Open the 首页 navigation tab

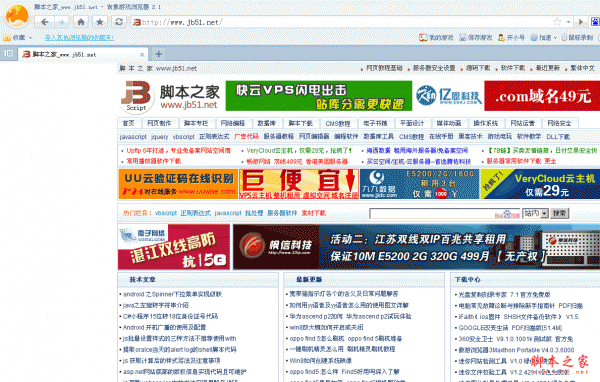pyautogui.click(x=128, y=123)
